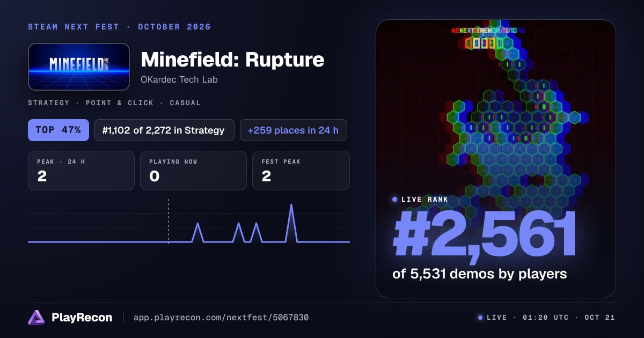Click the Steam Next Fest October 2026 header
This screenshot has width=644, height=338.
click(x=120, y=27)
